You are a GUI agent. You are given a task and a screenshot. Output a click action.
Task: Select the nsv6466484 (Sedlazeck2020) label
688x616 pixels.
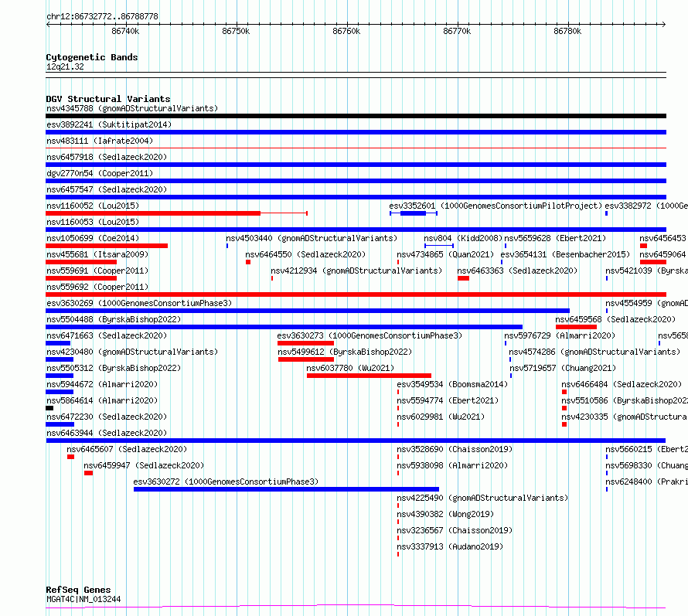[622, 384]
